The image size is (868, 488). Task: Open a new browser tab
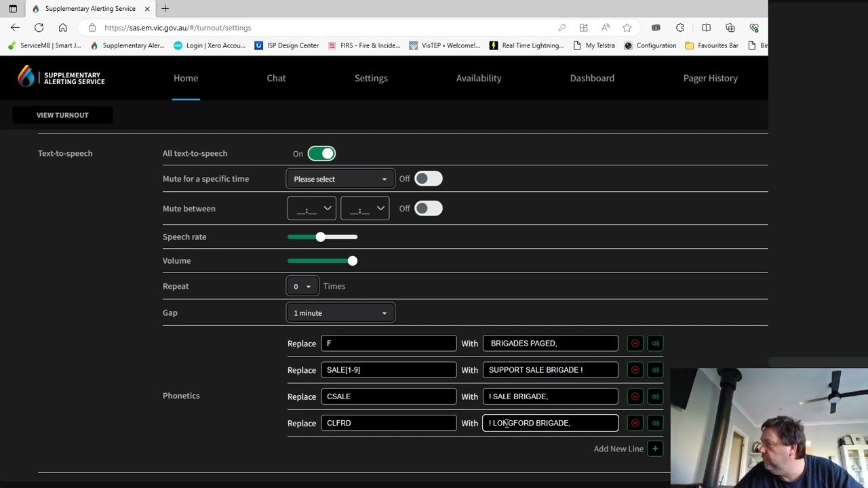(165, 9)
